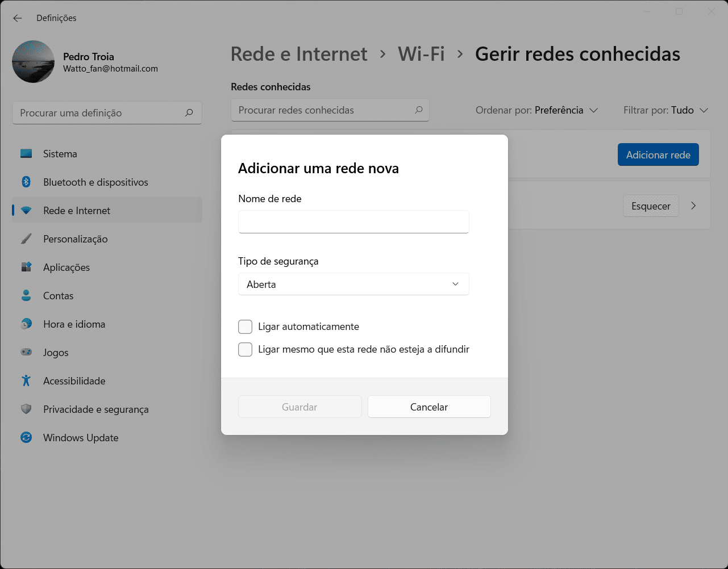Select the Aplicações icon

coord(26,267)
